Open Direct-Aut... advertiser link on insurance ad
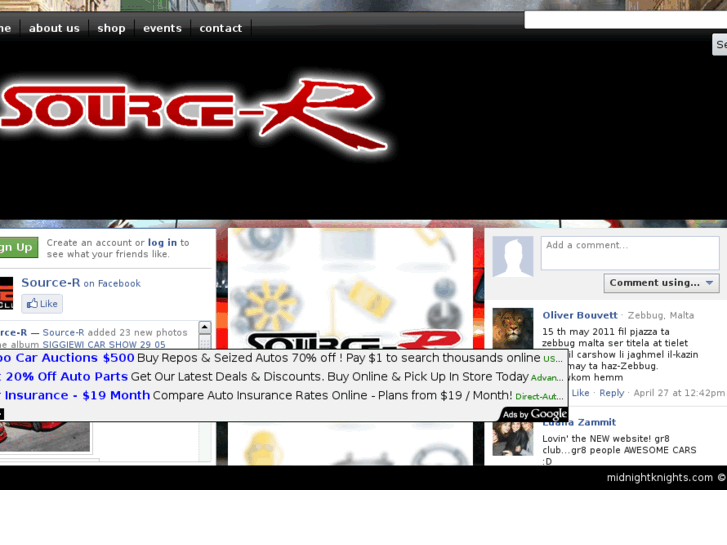Screen dimensions: 727x545 (x=540, y=397)
